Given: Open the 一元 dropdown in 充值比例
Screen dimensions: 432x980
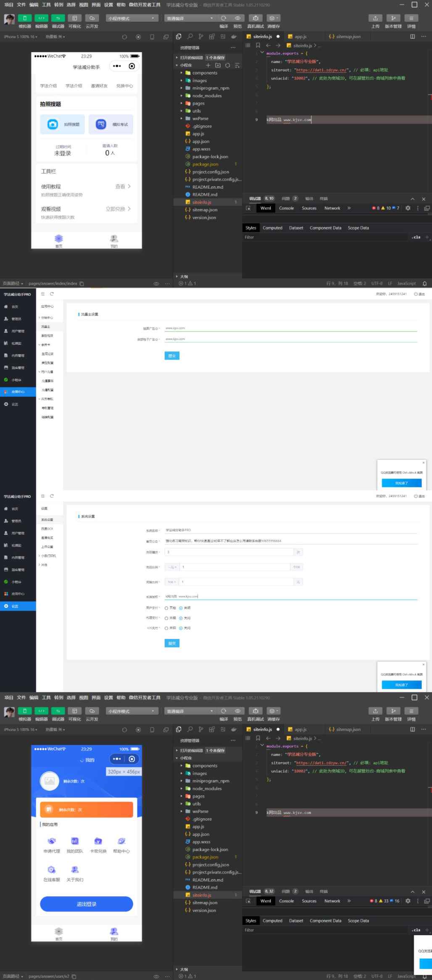Looking at the screenshot, I should (x=172, y=567).
